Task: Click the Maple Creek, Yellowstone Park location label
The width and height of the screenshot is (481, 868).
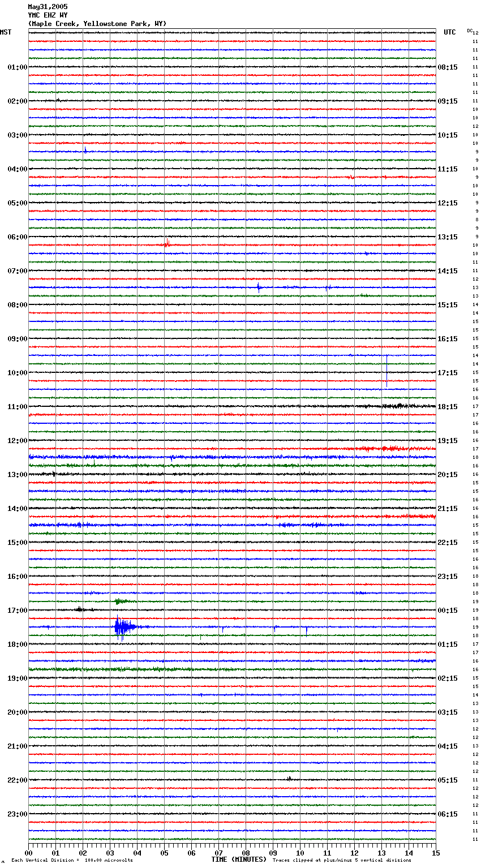Action: click(97, 24)
